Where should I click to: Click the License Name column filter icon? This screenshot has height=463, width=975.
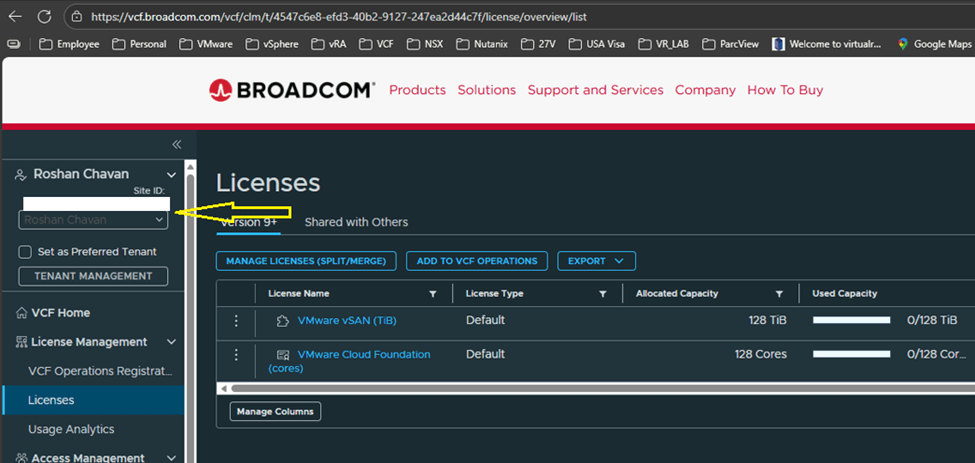pos(433,294)
